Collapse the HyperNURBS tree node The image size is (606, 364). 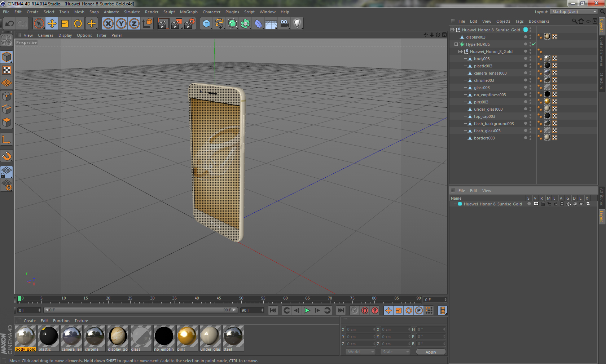(456, 44)
